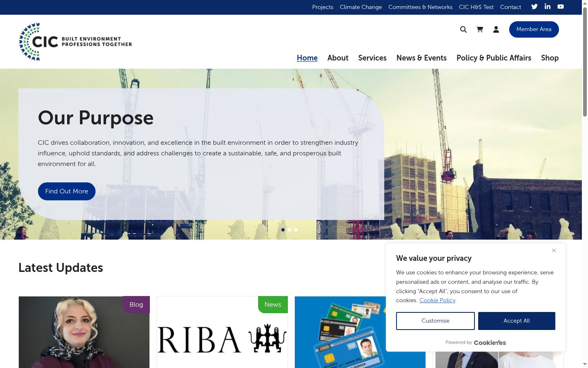Click the News category tag

click(273, 305)
